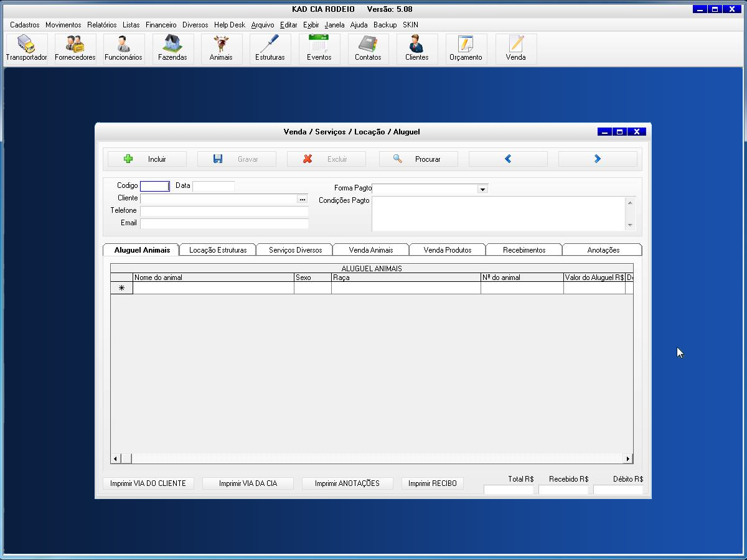Click grid horizontal scrollbar right arrow
The height and width of the screenshot is (560, 747).
[628, 459]
